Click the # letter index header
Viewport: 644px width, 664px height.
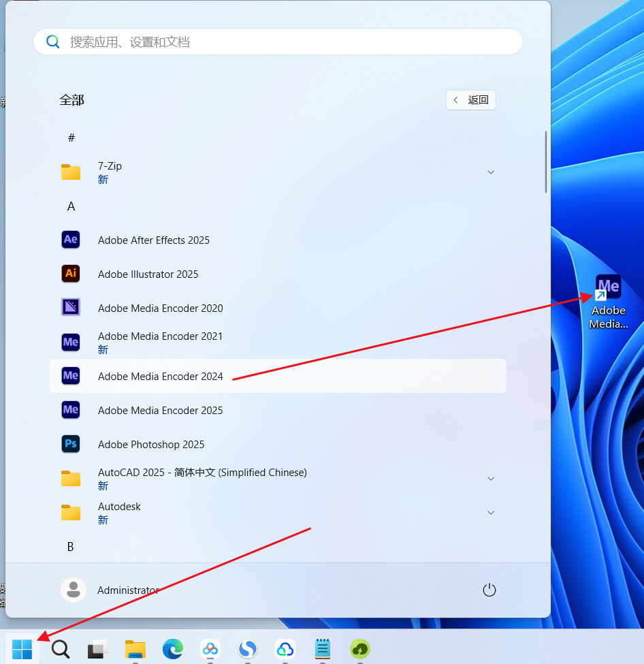pos(71,137)
